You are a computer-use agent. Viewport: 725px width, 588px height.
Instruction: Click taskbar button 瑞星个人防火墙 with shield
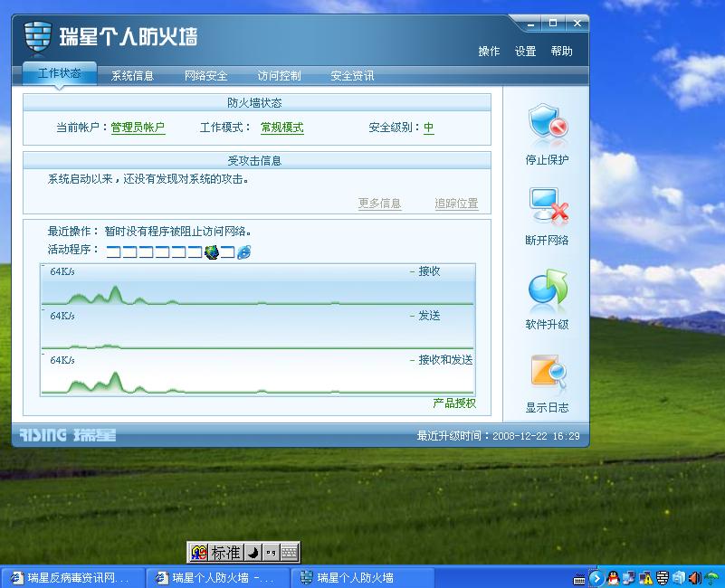click(362, 578)
